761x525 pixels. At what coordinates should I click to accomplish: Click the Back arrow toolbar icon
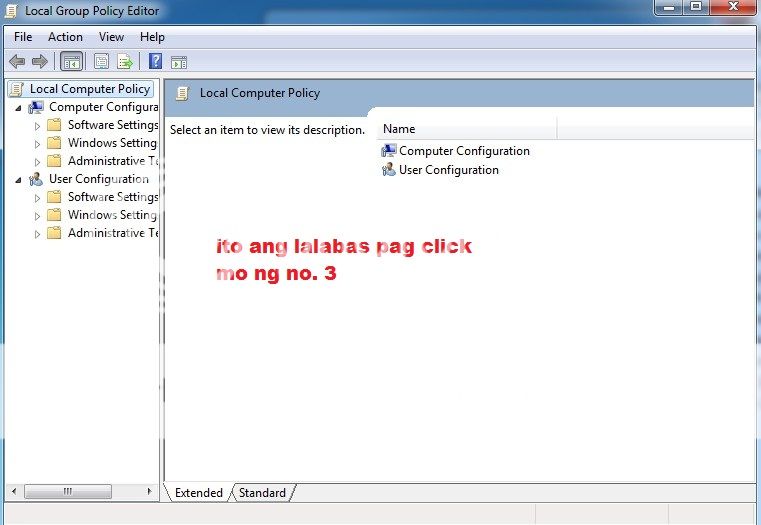pos(17,61)
